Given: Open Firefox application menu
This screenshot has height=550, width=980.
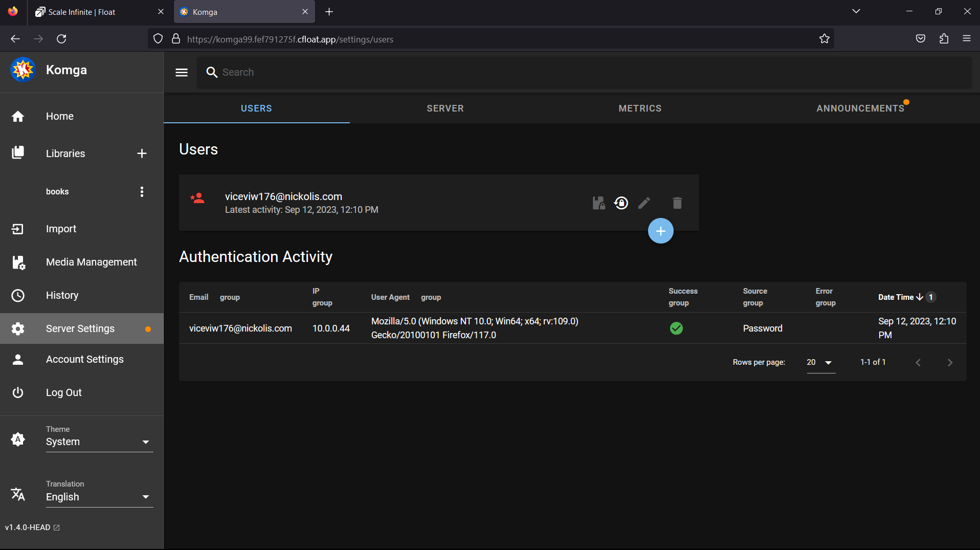Looking at the screenshot, I should 966,39.
